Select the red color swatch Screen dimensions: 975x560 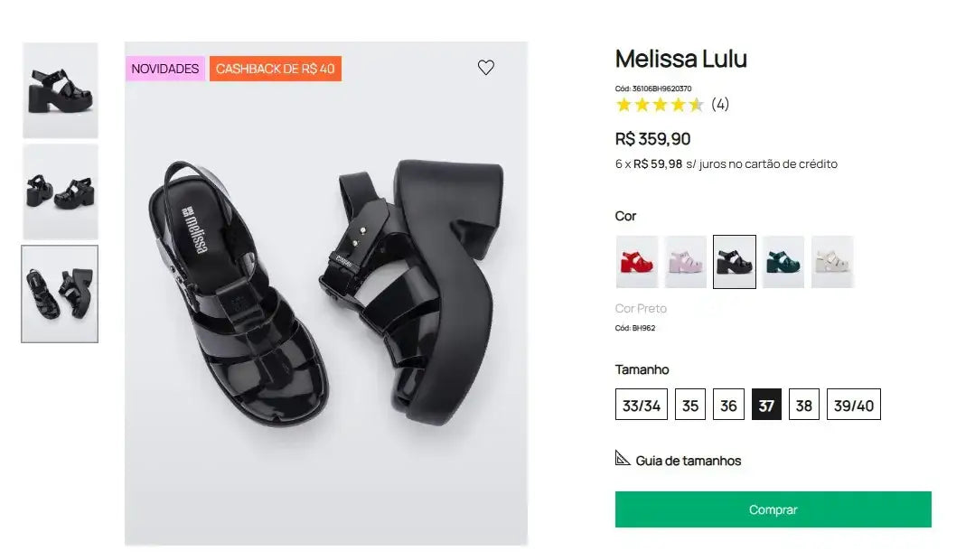(x=636, y=261)
